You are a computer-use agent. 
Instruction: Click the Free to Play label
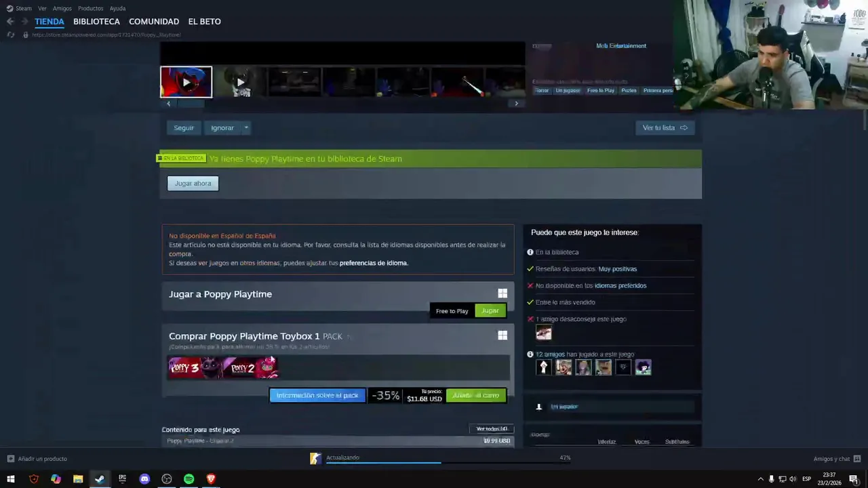tap(452, 311)
